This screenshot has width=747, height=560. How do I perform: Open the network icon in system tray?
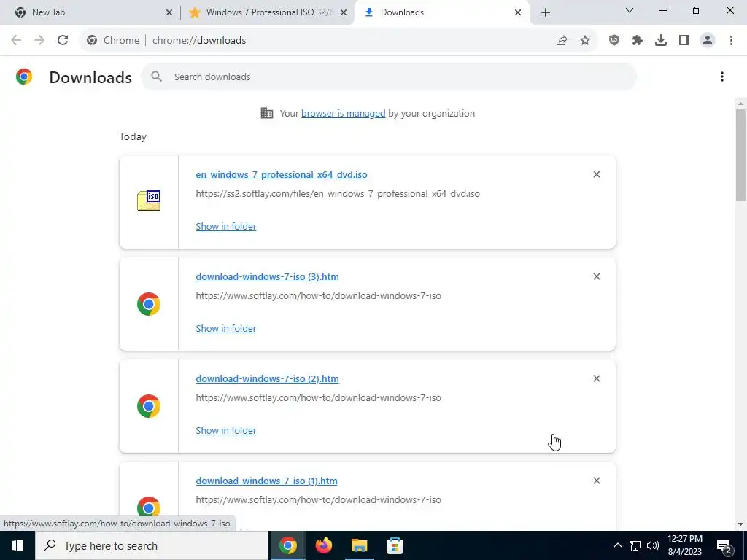(635, 545)
